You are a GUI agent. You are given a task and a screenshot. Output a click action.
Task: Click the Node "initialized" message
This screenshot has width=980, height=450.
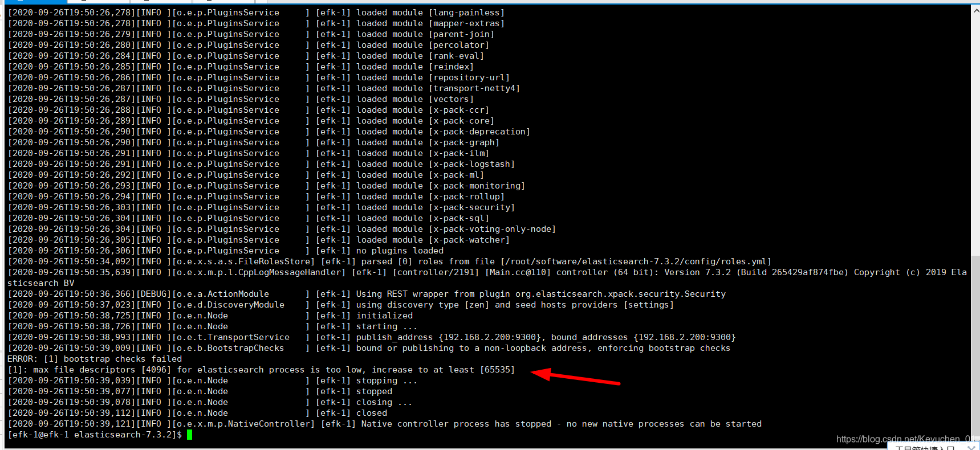click(384, 316)
